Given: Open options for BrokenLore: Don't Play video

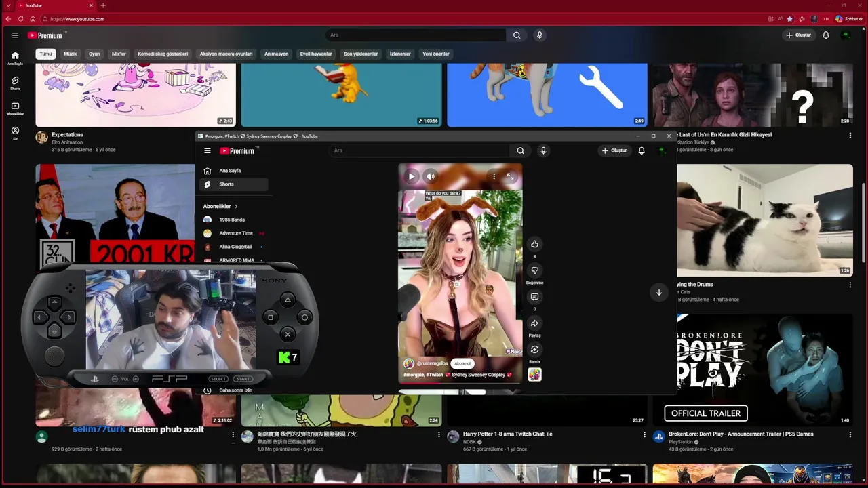Looking at the screenshot, I should 850,435.
